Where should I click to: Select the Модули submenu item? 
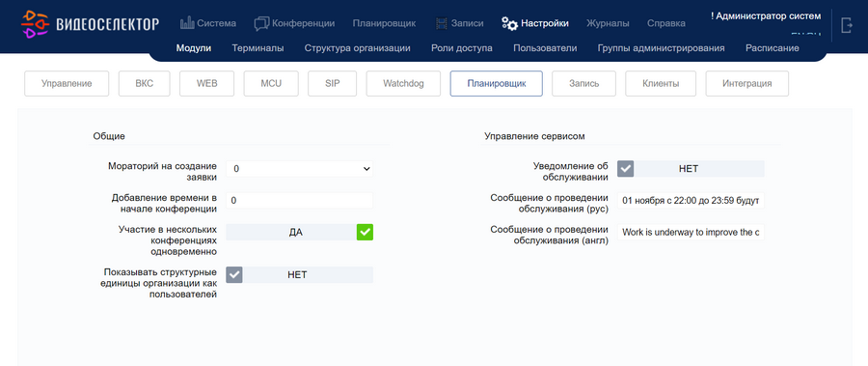click(194, 48)
